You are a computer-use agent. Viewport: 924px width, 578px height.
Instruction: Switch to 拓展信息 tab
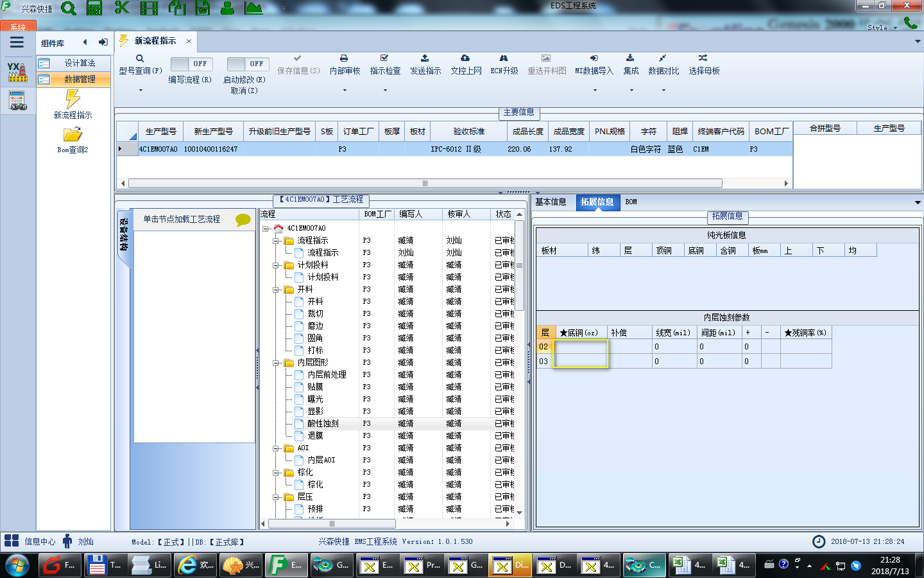pos(597,202)
